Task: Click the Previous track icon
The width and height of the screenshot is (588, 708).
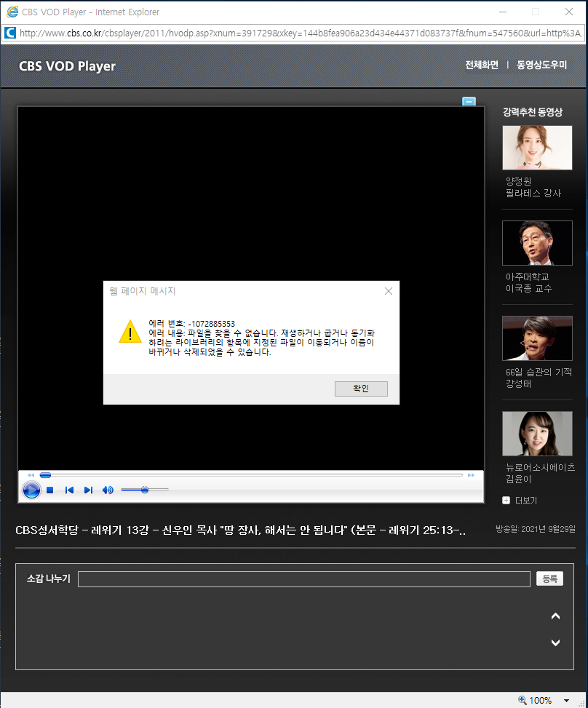Action: 69,490
